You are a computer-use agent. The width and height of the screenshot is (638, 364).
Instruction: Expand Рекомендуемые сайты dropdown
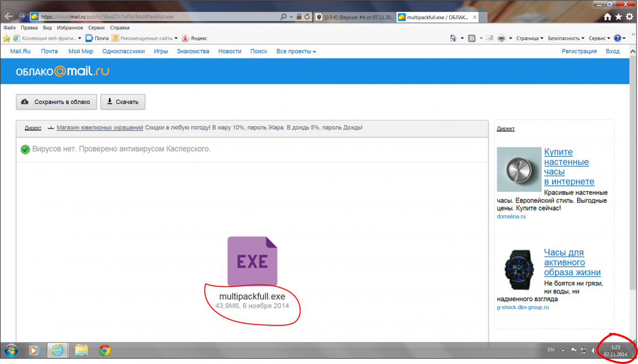click(176, 38)
